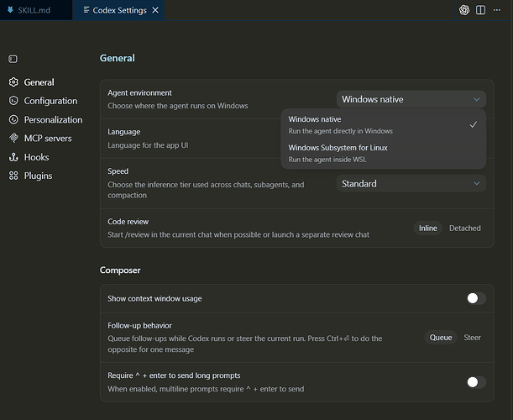Collapse the settings sidebar panel icon
Image resolution: width=513 pixels, height=420 pixels.
13,59
